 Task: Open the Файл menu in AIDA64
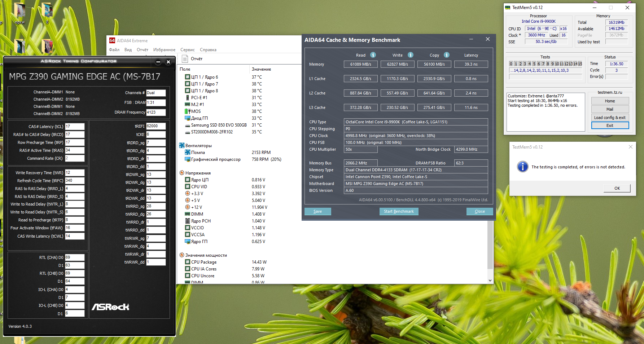[x=114, y=50]
